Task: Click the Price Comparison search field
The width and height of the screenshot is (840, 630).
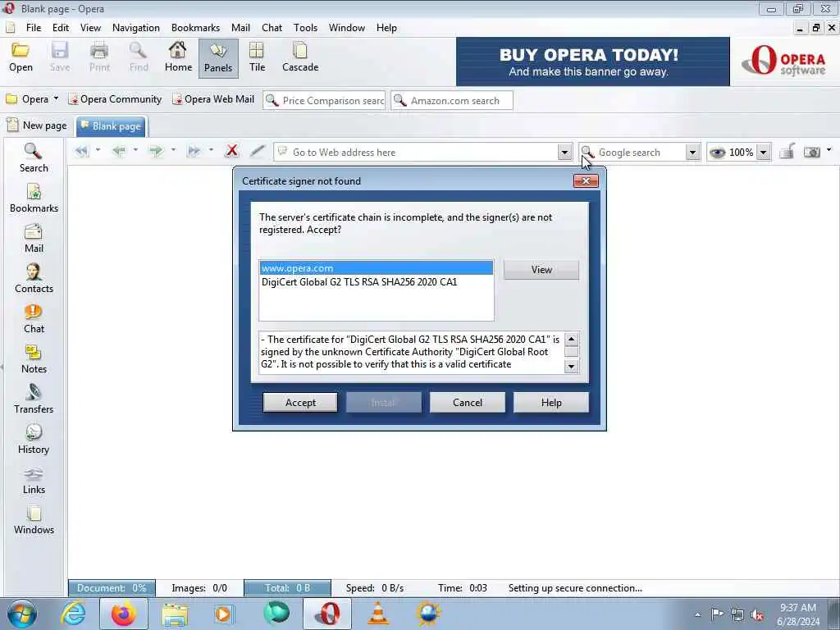Action: tap(324, 101)
